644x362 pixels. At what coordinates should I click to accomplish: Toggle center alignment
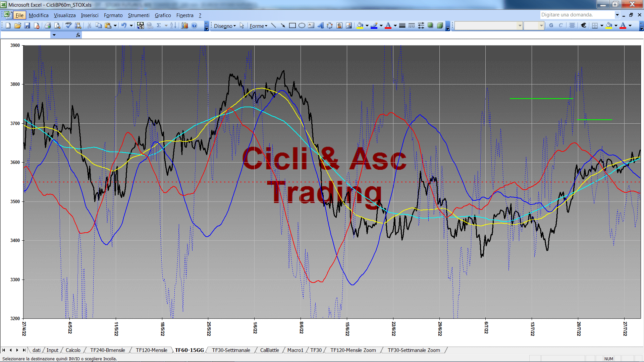click(572, 25)
